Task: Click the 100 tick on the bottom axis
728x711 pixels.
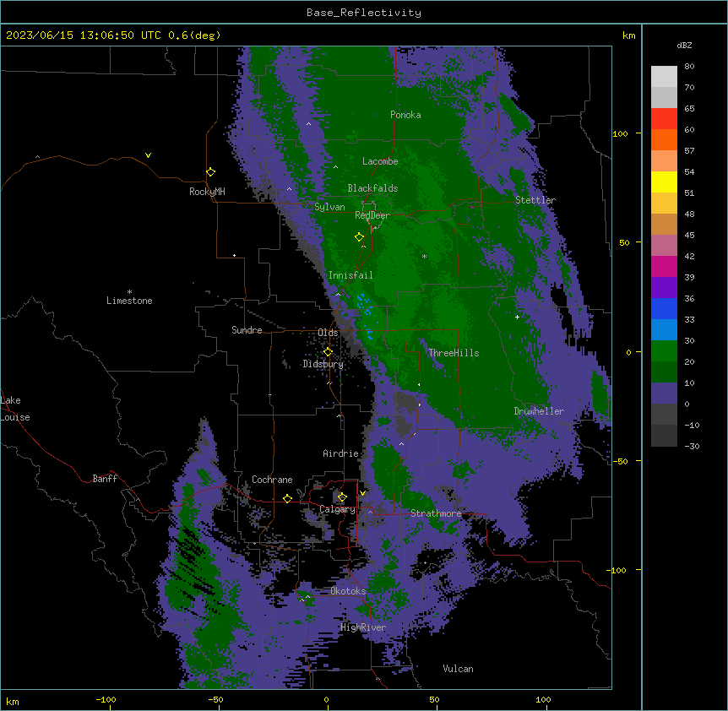Action: (543, 699)
